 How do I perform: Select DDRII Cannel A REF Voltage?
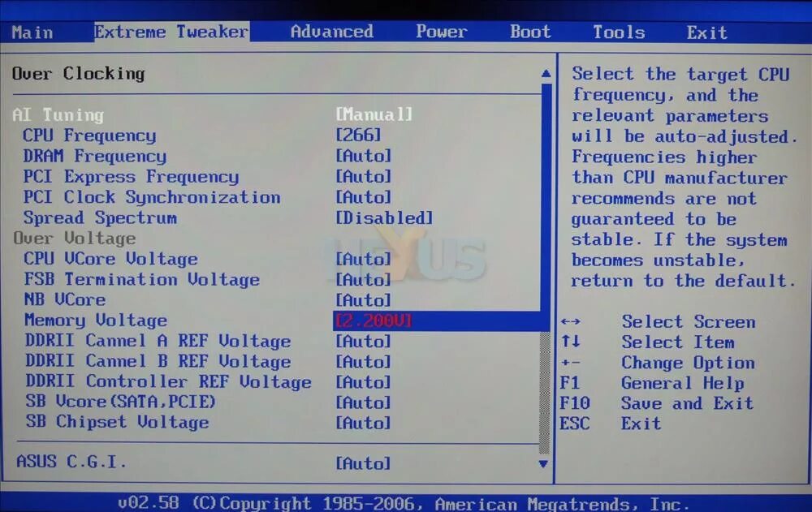[x=158, y=341]
